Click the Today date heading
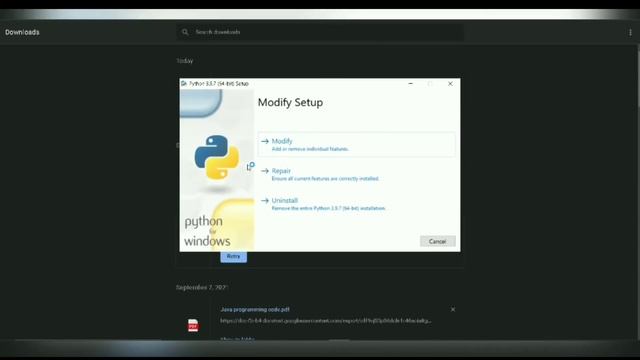640x360 pixels. (184, 61)
